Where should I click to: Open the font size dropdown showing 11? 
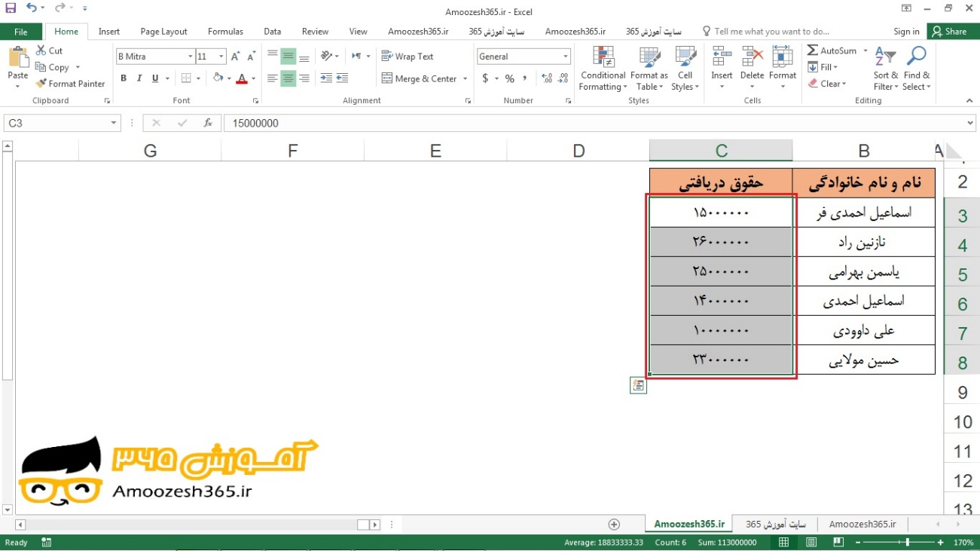221,57
